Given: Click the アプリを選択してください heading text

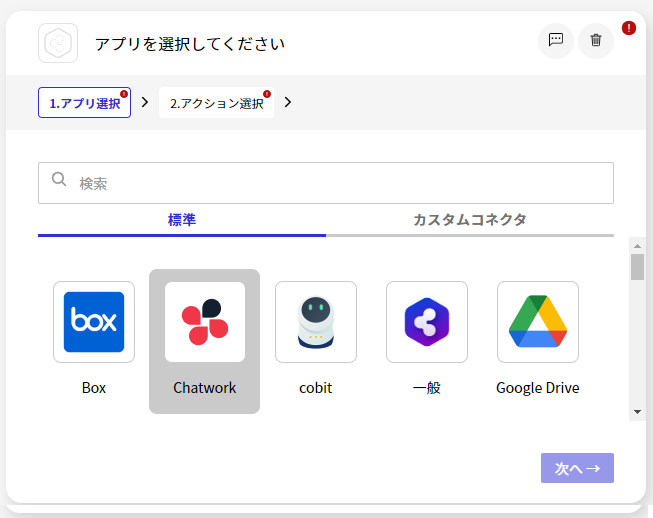Looking at the screenshot, I should 190,44.
